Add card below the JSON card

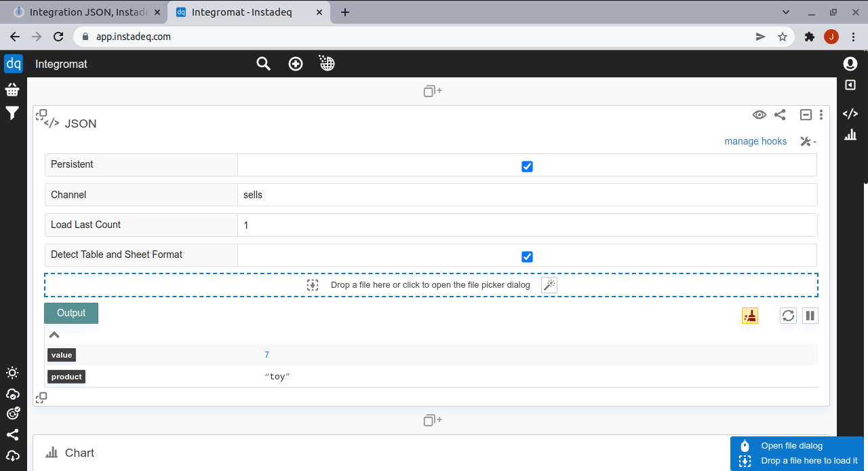pyautogui.click(x=432, y=420)
